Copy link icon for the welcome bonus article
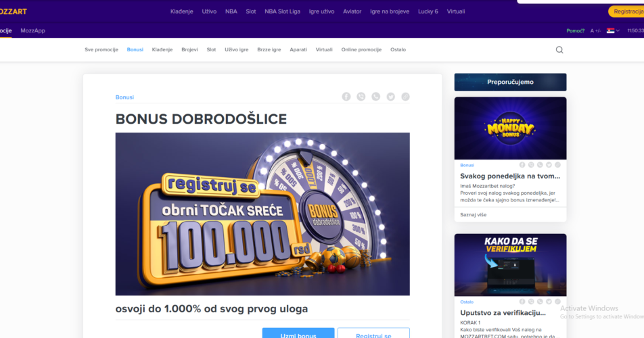644x338 pixels. tap(405, 97)
